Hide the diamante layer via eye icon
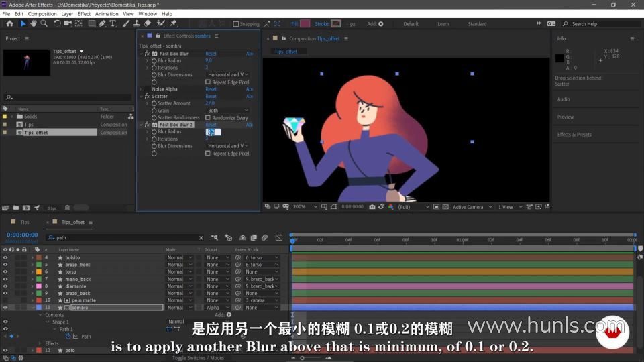The width and height of the screenshot is (644, 362). 5,286
